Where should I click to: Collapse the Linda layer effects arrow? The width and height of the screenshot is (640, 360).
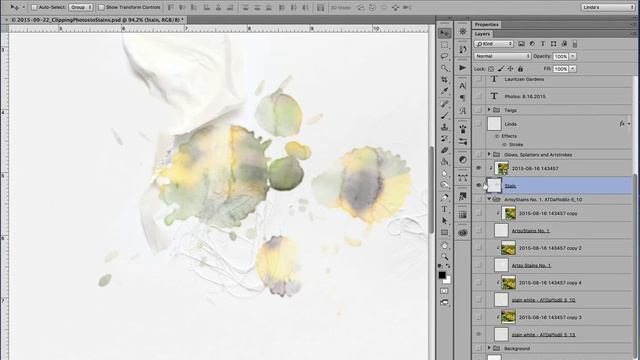click(x=629, y=124)
